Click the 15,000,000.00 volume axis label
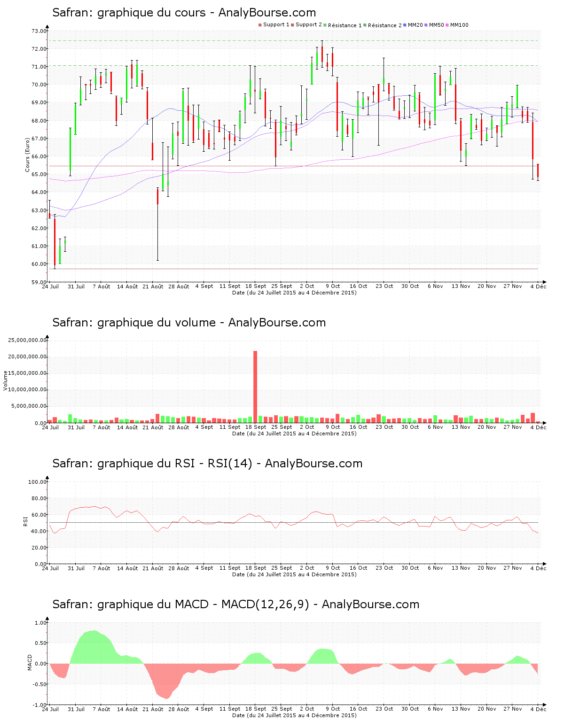The image size is (564, 728). (x=28, y=373)
